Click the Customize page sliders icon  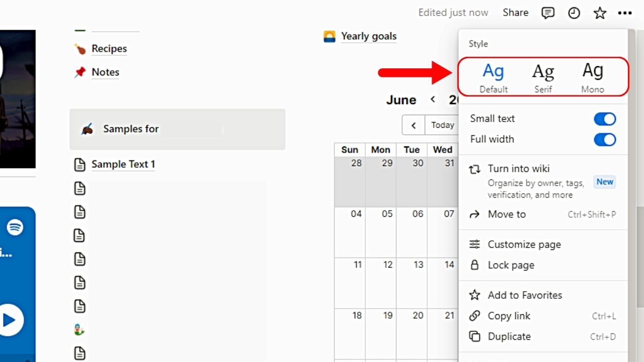474,244
